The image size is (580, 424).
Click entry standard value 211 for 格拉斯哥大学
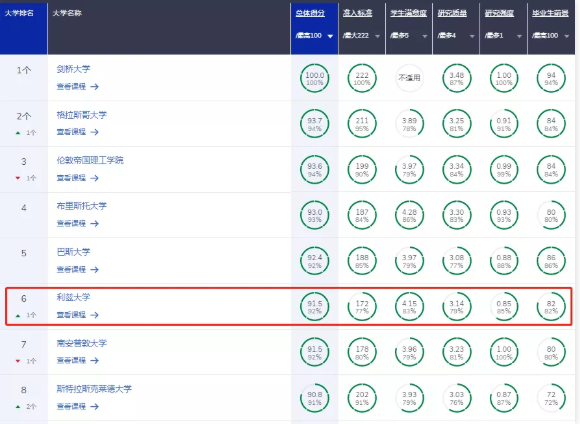[x=362, y=124]
